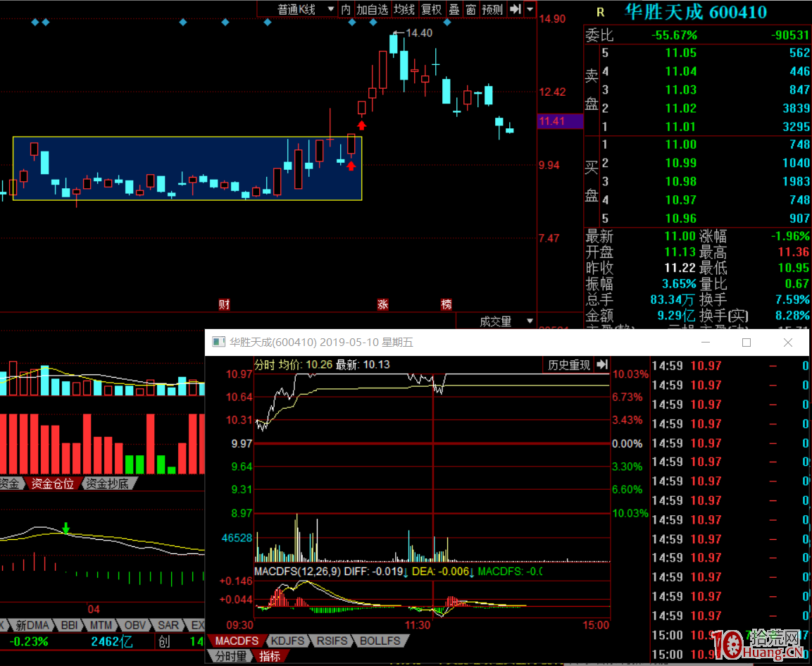This screenshot has height=666, width=812.
Task: Click the -0.23% value in status bar
Action: (29, 641)
